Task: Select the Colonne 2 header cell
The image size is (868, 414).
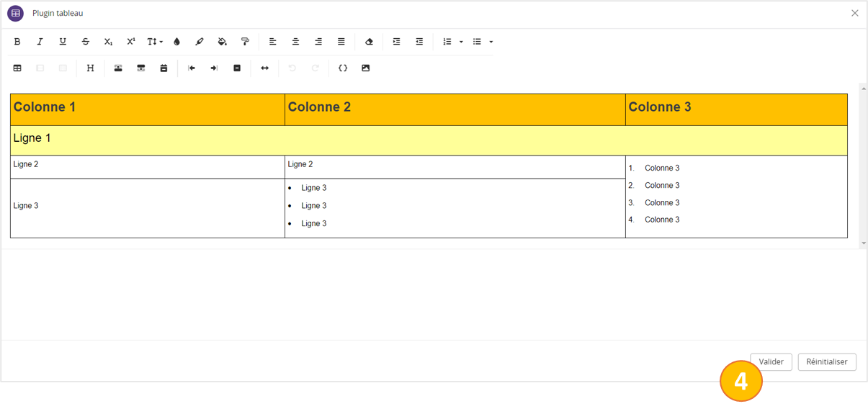Action: [x=455, y=109]
